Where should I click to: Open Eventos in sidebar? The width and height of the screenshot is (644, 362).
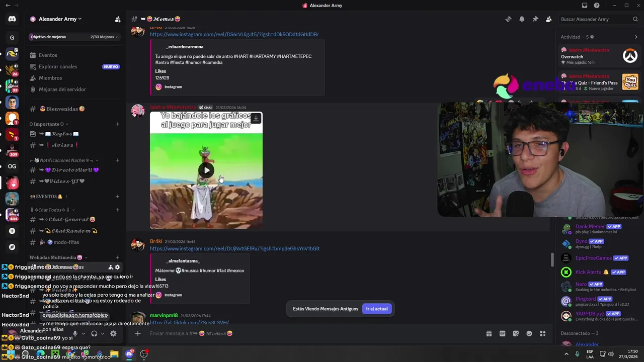74,55
